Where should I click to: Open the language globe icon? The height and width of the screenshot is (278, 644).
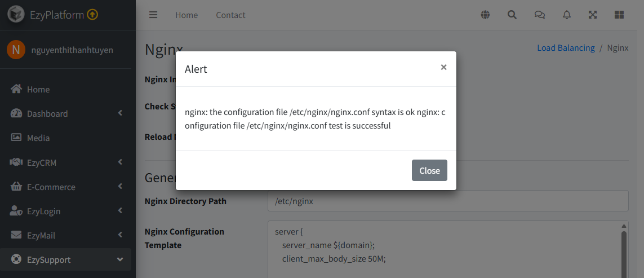pos(486,15)
